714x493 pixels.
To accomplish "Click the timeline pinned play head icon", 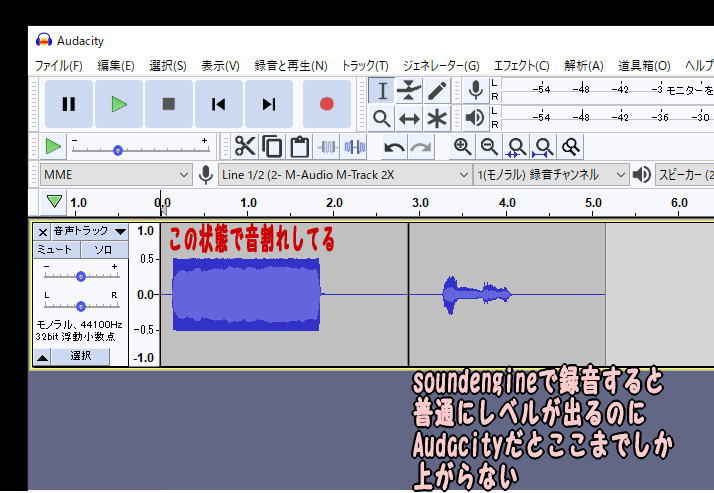I will point(54,201).
